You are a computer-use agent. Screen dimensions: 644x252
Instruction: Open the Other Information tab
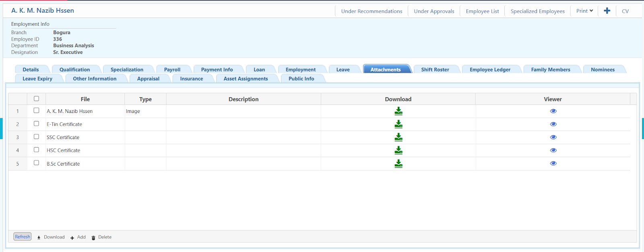click(x=95, y=79)
